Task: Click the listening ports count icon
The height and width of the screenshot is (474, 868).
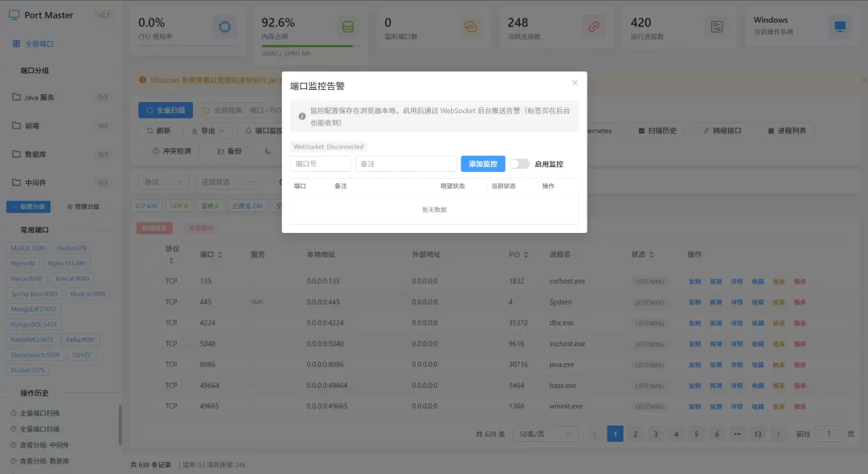Action: [470, 27]
